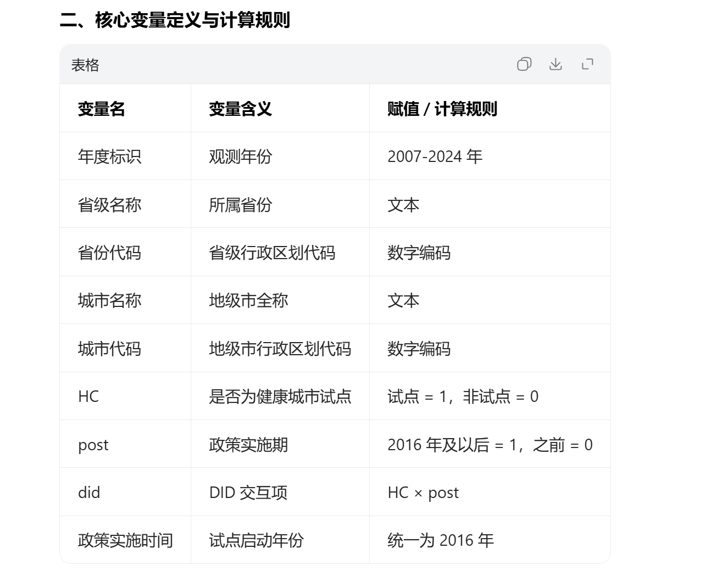The image size is (728, 582).
Task: Click the 是否为健康城市试点 description cell
Action: [x=280, y=396]
